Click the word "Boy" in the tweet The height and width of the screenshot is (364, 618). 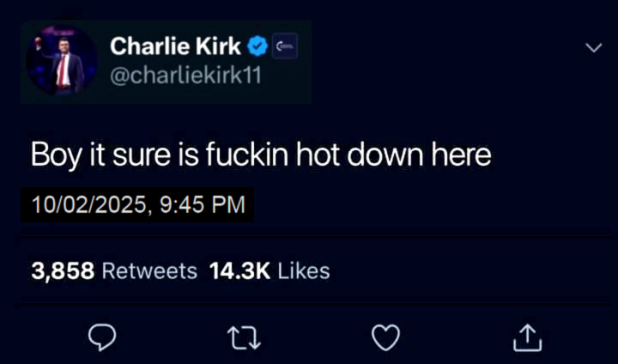click(57, 155)
